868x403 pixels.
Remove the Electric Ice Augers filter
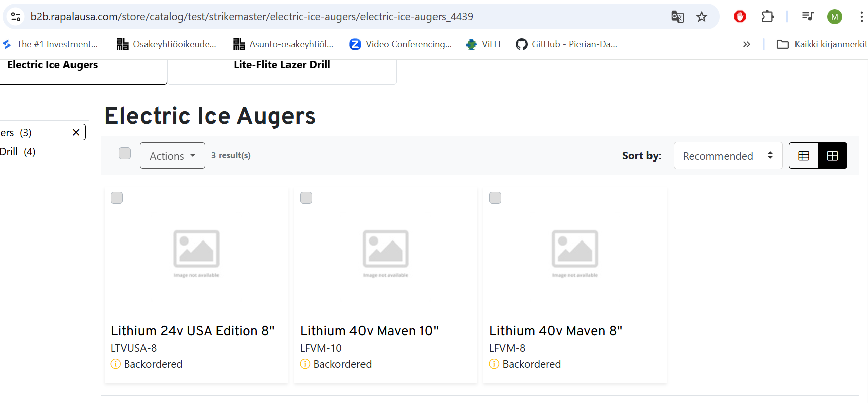click(76, 132)
